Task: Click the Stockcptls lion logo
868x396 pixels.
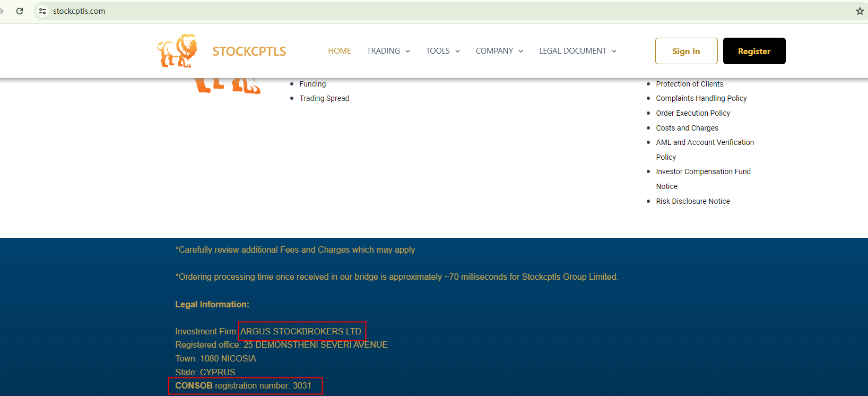Action: pyautogui.click(x=177, y=51)
